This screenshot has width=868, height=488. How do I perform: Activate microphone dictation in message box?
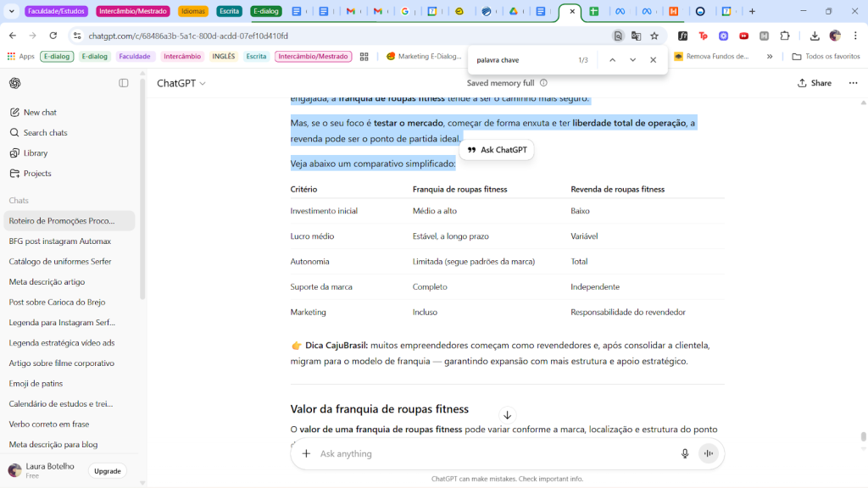click(x=685, y=454)
